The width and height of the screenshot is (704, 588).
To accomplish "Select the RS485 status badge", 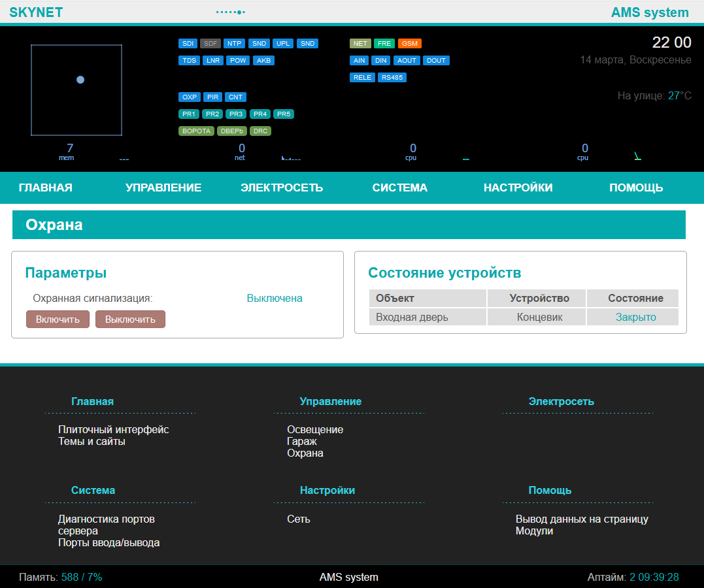I will [x=392, y=78].
